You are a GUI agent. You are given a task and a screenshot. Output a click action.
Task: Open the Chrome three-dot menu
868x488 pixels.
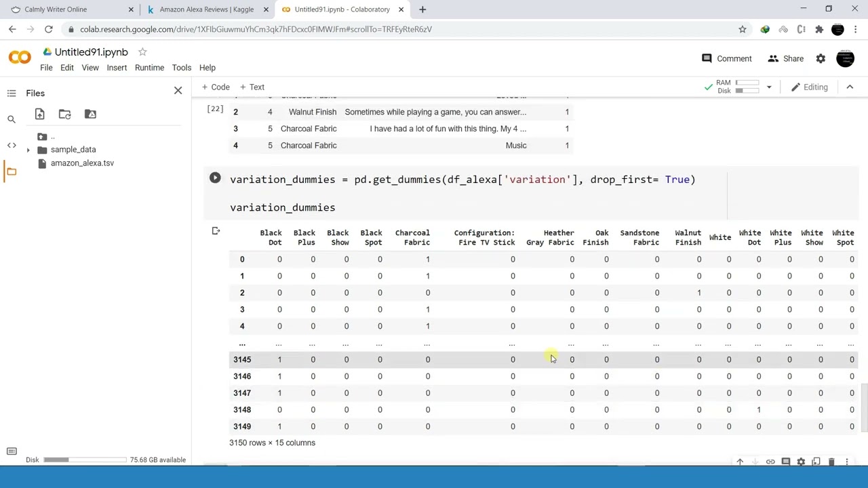(x=856, y=29)
